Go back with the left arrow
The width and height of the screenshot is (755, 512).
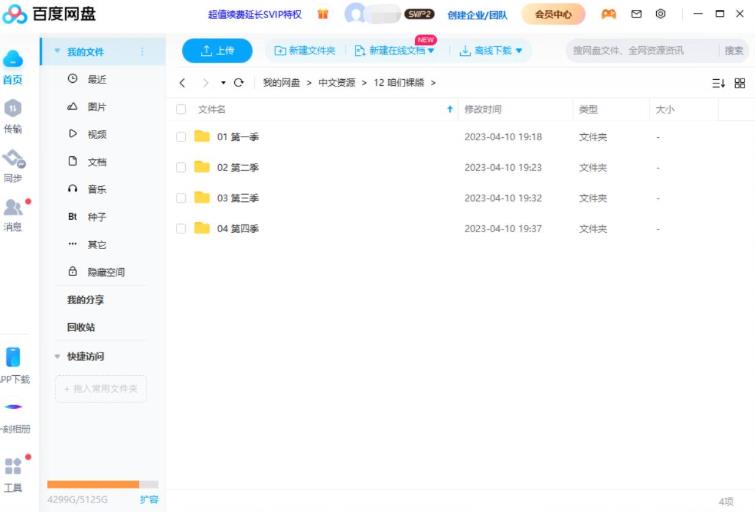(182, 83)
